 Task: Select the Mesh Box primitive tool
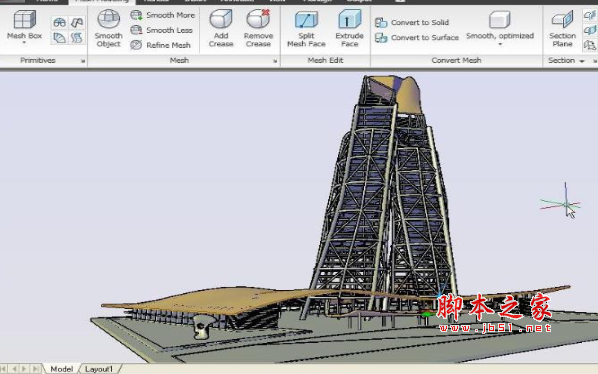pos(24,24)
